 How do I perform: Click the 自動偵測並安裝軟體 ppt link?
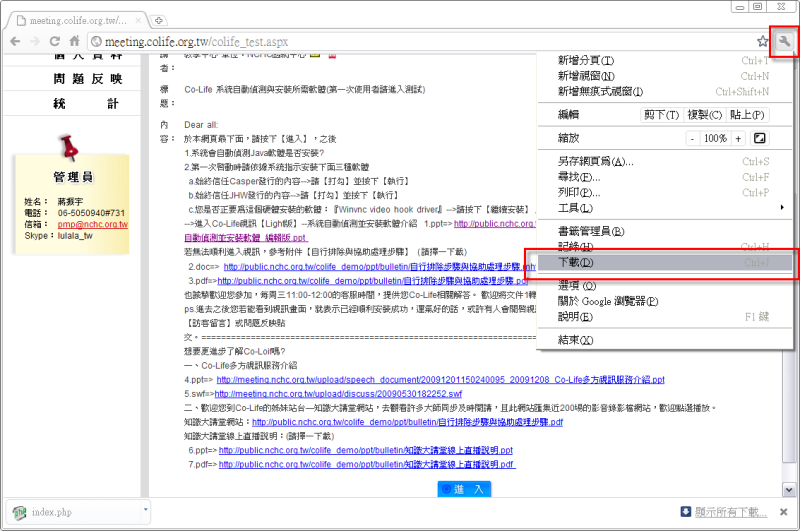(245, 238)
